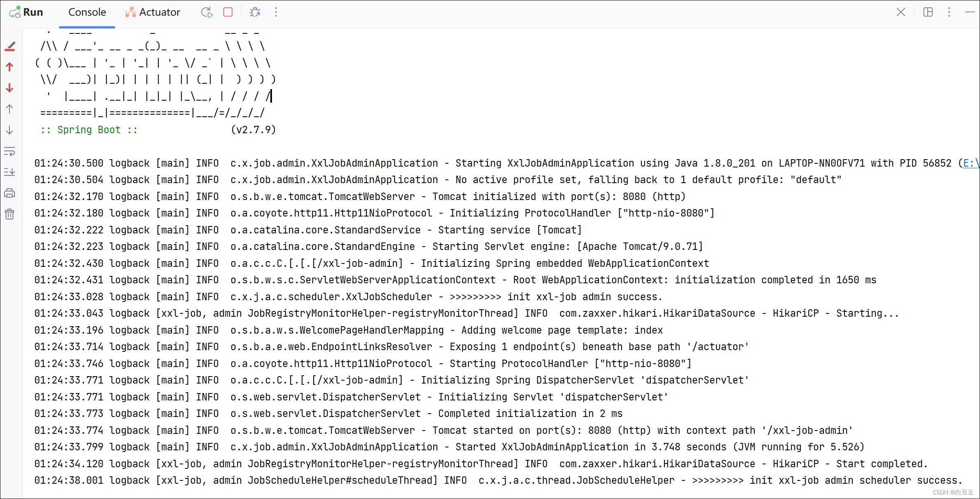Click log line 'Starting Servlet engine: [Apache Tomcat/9.0.71]'

(368, 247)
